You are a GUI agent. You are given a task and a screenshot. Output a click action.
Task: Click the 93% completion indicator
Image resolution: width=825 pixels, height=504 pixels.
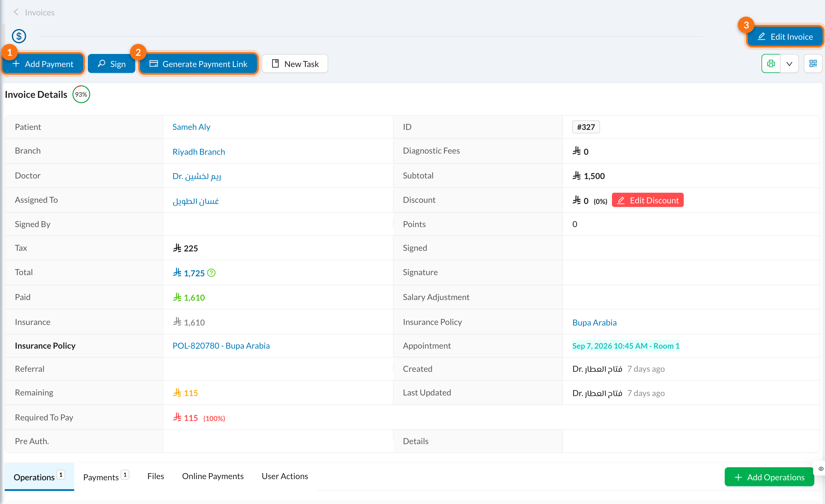tap(81, 94)
